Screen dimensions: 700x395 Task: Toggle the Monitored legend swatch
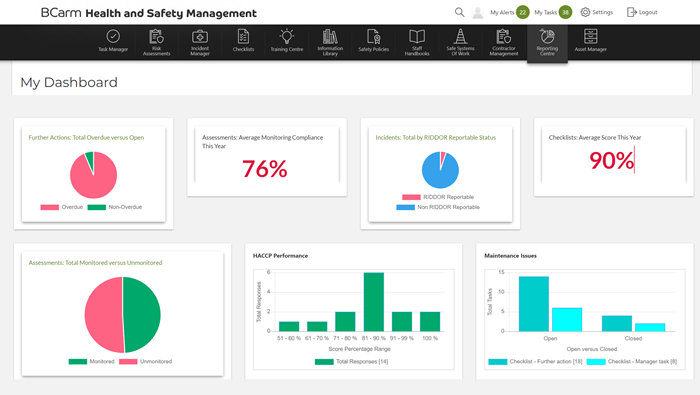pyautogui.click(x=78, y=362)
